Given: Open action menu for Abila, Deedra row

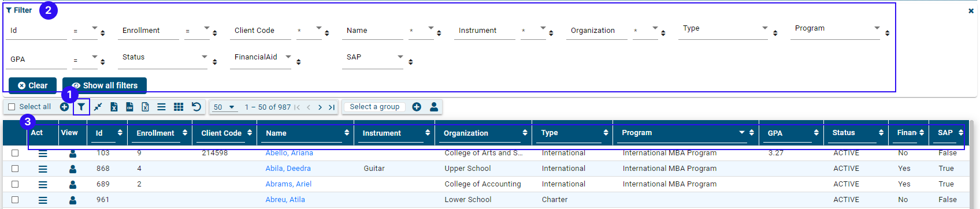Looking at the screenshot, I should pyautogui.click(x=43, y=169).
